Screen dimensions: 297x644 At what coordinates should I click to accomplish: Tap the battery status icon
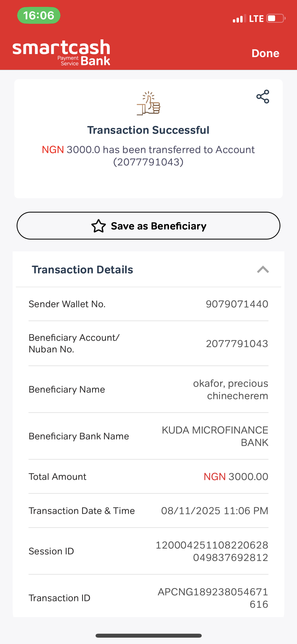coord(276,19)
